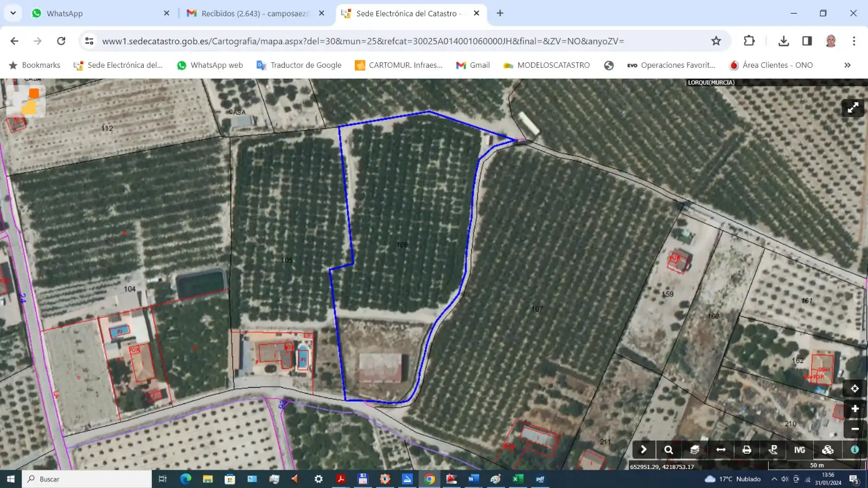This screenshot has height=488, width=868.
Task: Select the parcel P tool in map toolbar
Action: point(773,450)
